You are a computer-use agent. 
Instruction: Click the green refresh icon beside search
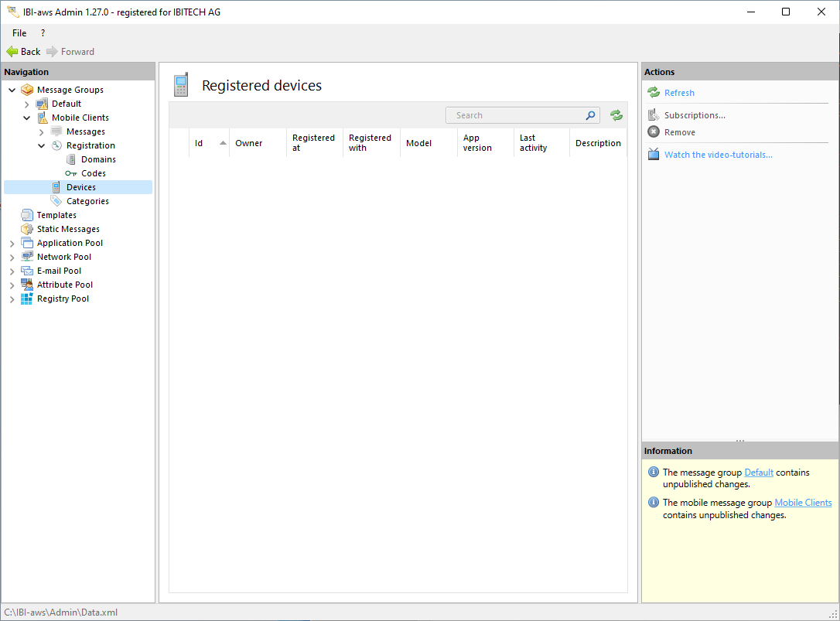[x=616, y=115]
